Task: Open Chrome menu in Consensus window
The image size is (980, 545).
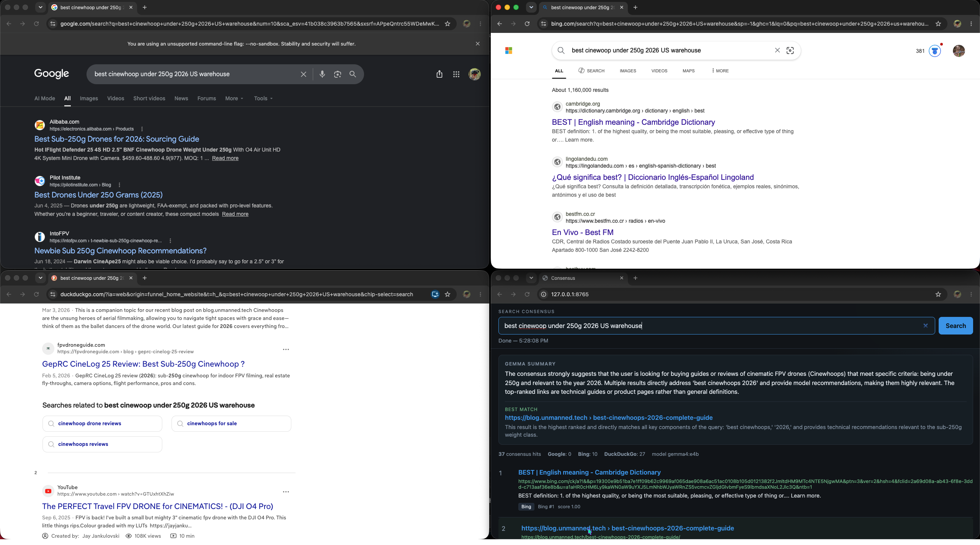Action: click(x=971, y=294)
